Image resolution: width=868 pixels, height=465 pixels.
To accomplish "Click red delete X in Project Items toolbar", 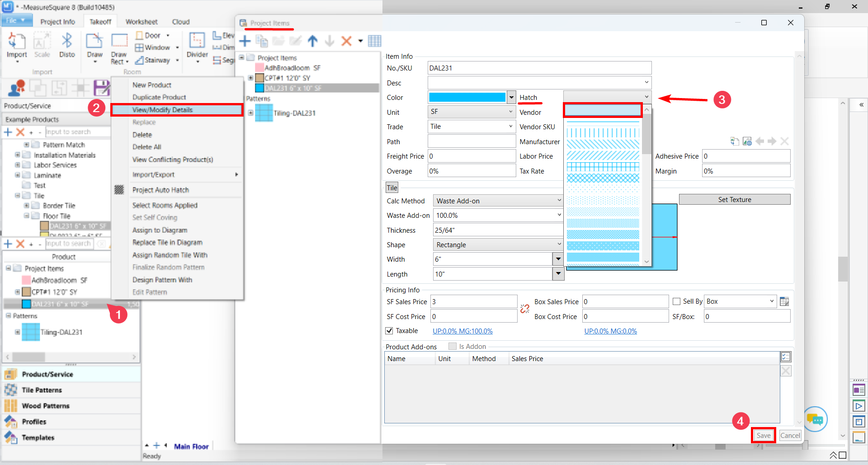I will click(346, 41).
